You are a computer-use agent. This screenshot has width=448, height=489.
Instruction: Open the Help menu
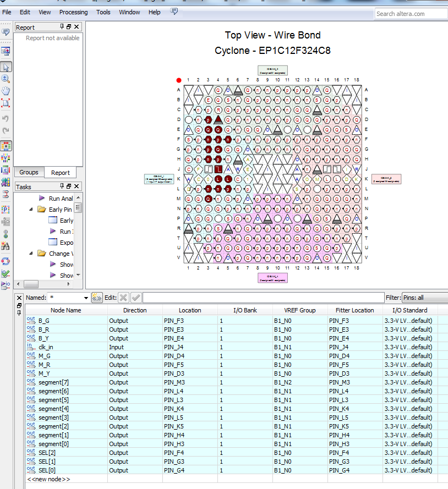coord(155,12)
